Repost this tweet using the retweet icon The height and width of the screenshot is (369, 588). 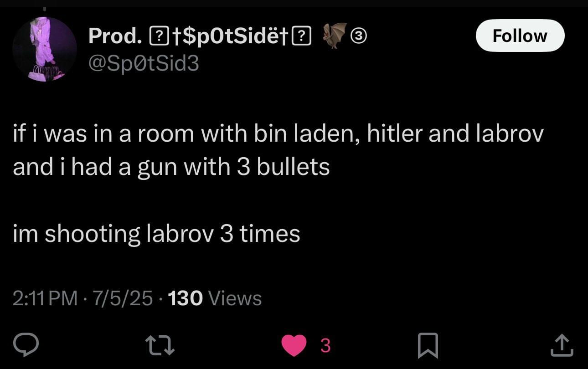(x=160, y=346)
